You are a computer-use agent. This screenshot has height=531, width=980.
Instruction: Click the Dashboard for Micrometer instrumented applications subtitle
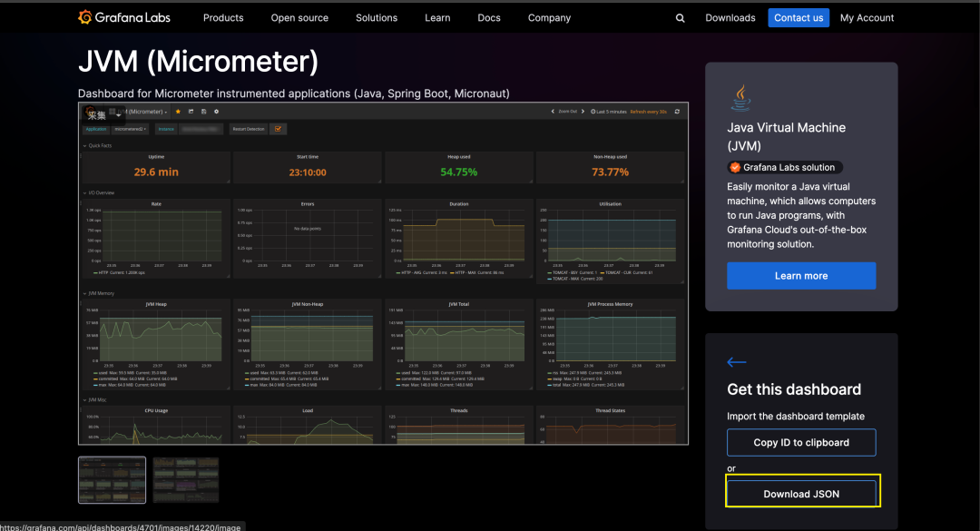pos(294,93)
